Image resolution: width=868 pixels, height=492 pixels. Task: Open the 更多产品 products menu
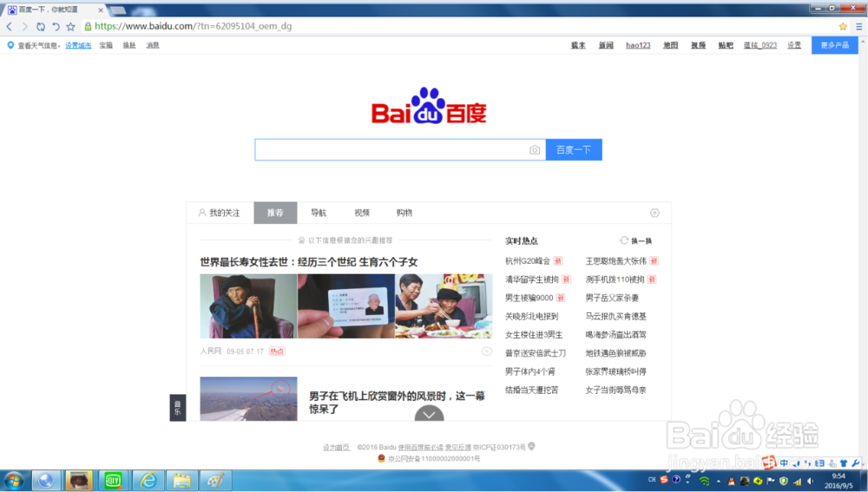coord(835,45)
